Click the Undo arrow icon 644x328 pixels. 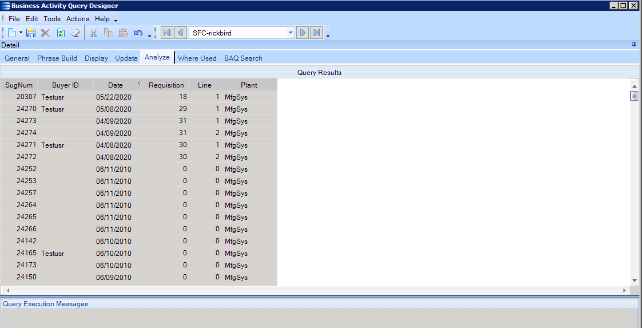coord(138,33)
